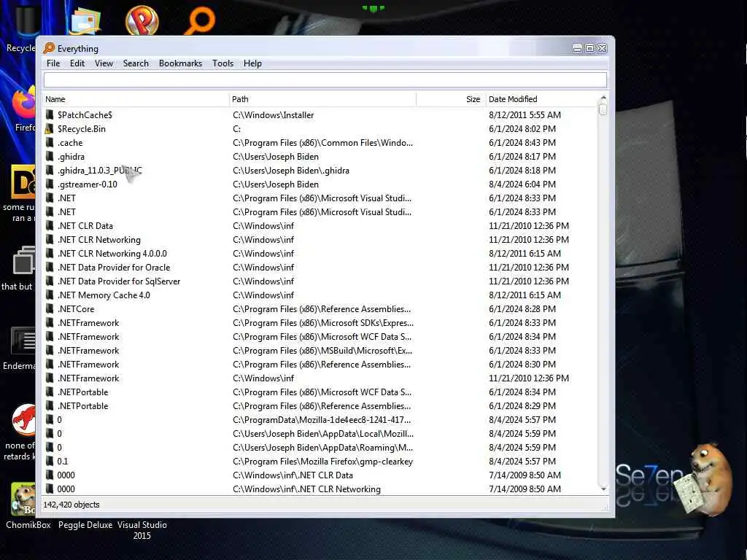Click the folder icon of .NET Memory Cache 4.0
Screen dimensions: 747x560
[x=50, y=295]
